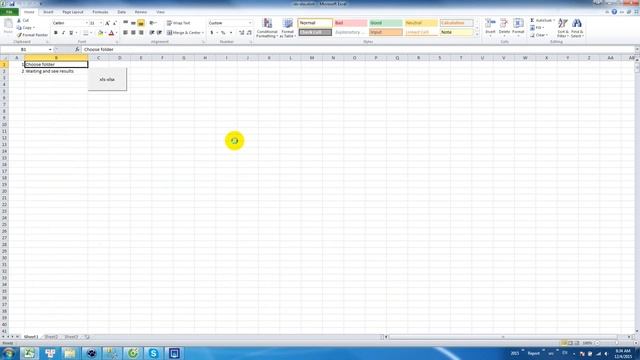Click the Cut icon in Clipboard group

[x=19, y=20]
